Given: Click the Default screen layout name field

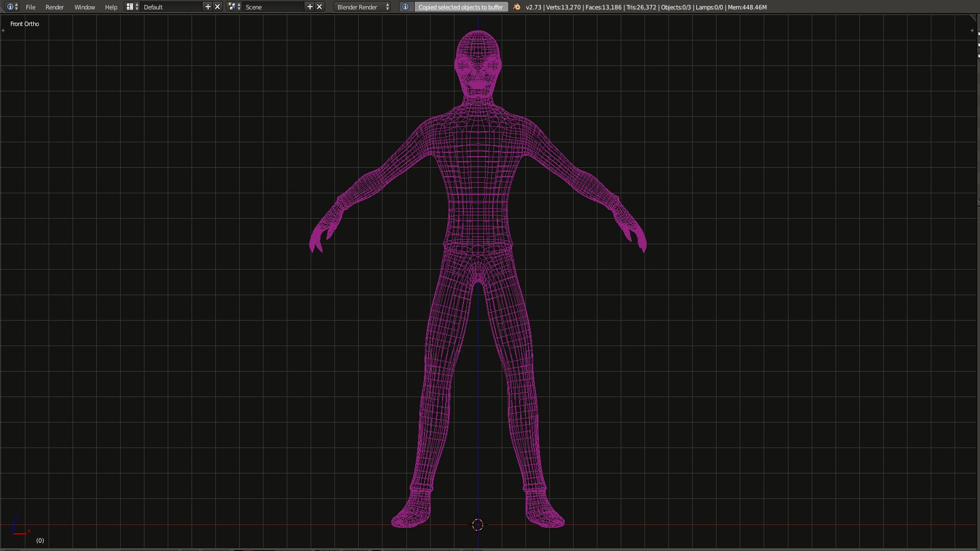Looking at the screenshot, I should click(171, 7).
